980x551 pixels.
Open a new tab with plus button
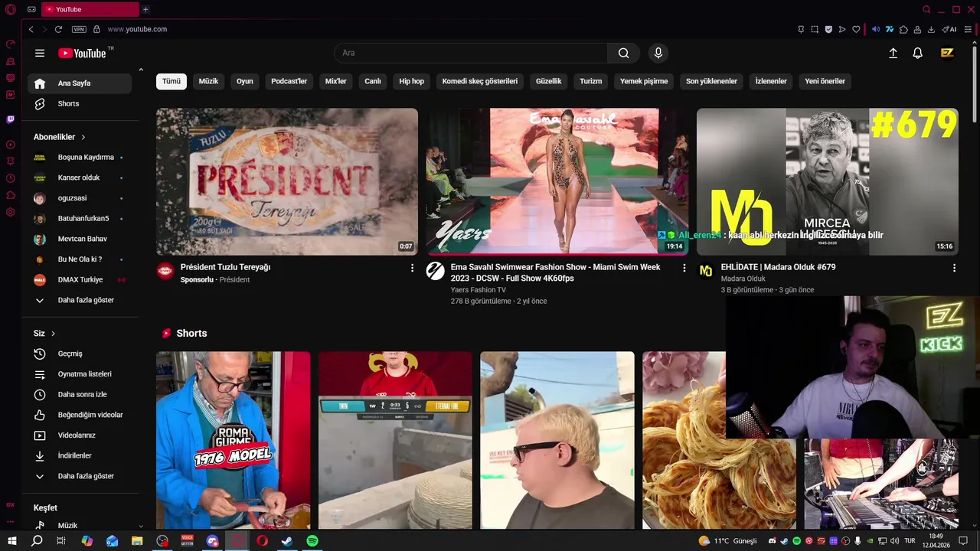145,10
